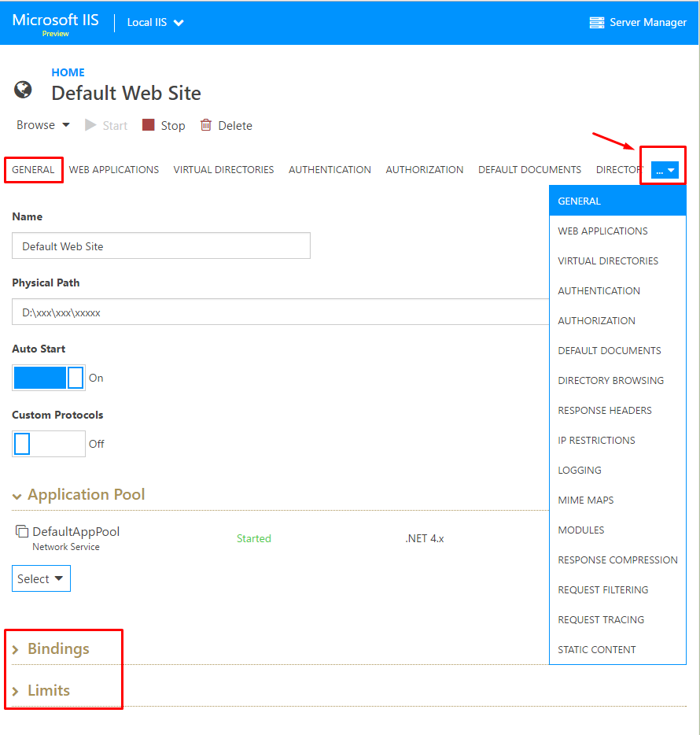Click the Physical Path input field
Image resolution: width=700 pixels, height=735 pixels.
click(280, 312)
